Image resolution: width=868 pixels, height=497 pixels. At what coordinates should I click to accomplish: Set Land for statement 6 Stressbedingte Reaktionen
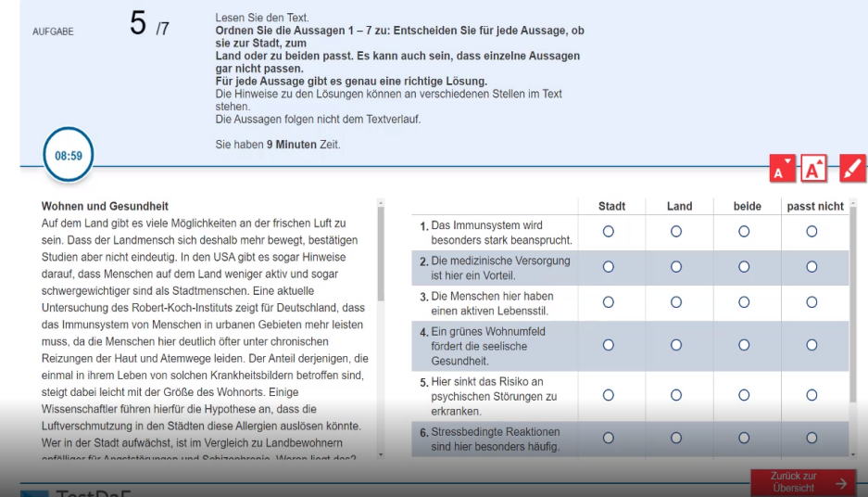tap(676, 439)
